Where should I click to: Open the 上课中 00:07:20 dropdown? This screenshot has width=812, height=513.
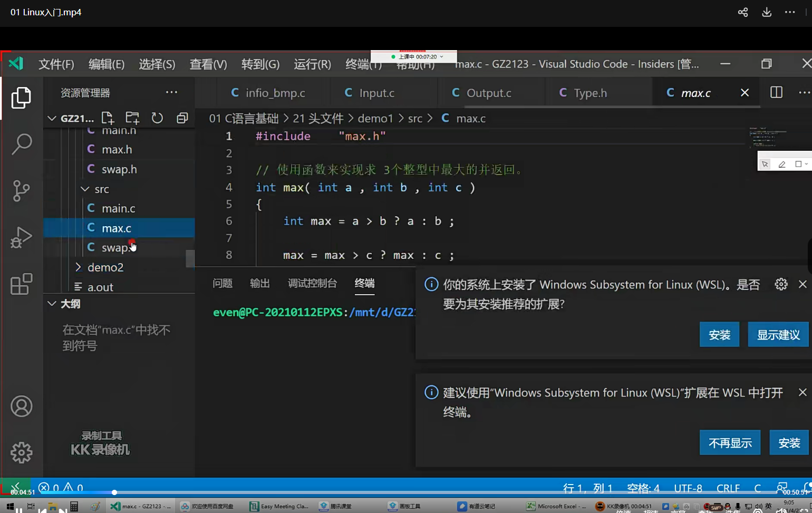[441, 56]
